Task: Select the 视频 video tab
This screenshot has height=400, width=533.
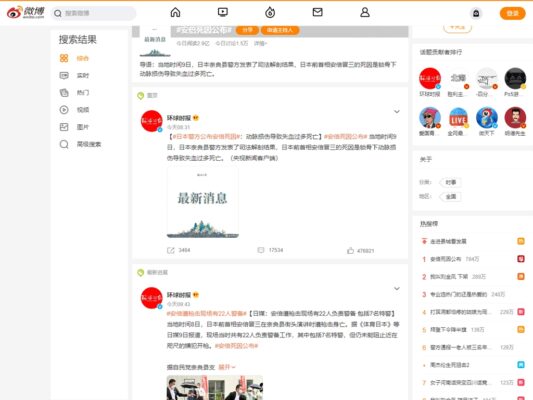Action: (74, 110)
